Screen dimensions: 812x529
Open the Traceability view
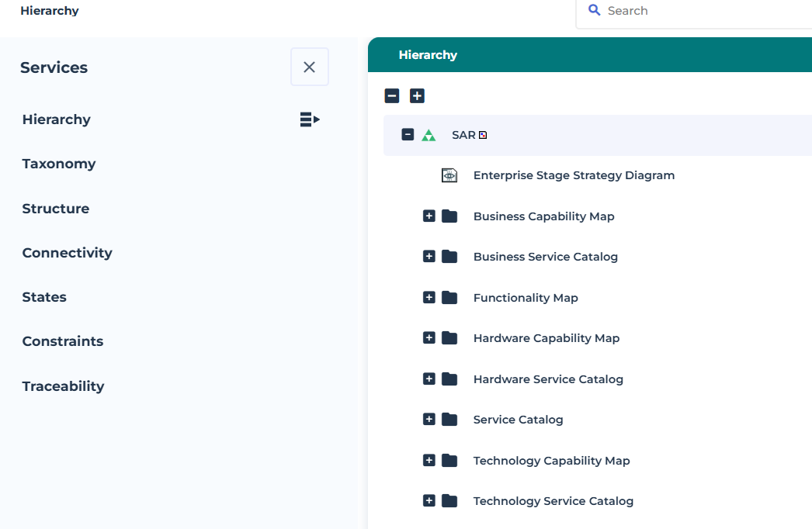(x=63, y=386)
